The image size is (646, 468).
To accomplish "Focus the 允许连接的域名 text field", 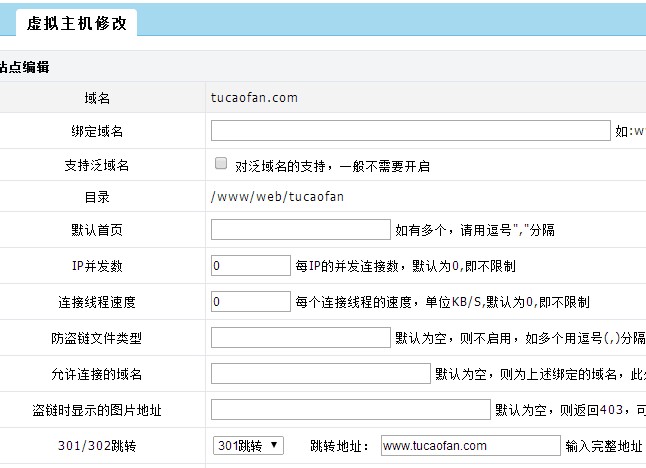I will 320,373.
